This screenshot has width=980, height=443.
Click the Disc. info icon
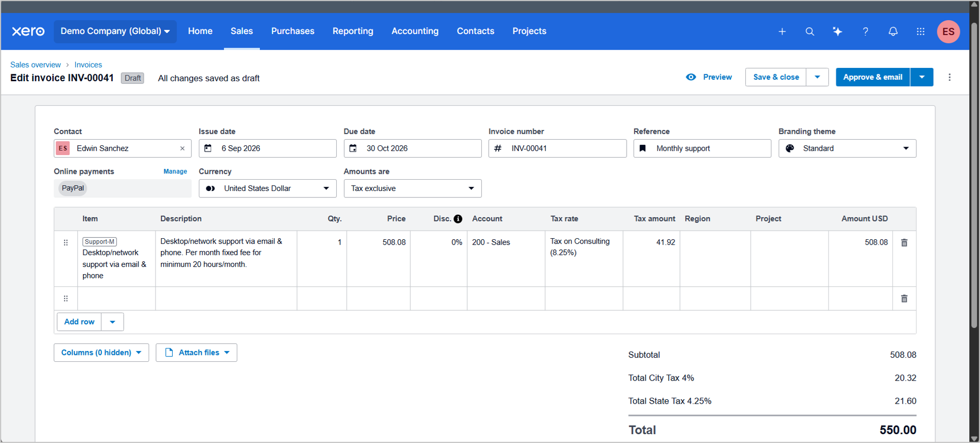pyautogui.click(x=458, y=219)
